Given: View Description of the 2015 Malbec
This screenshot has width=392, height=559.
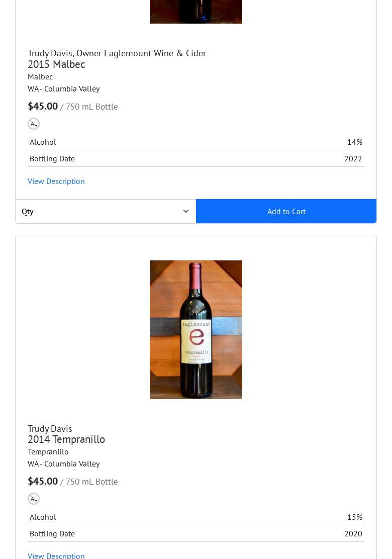Looking at the screenshot, I should click(56, 181).
